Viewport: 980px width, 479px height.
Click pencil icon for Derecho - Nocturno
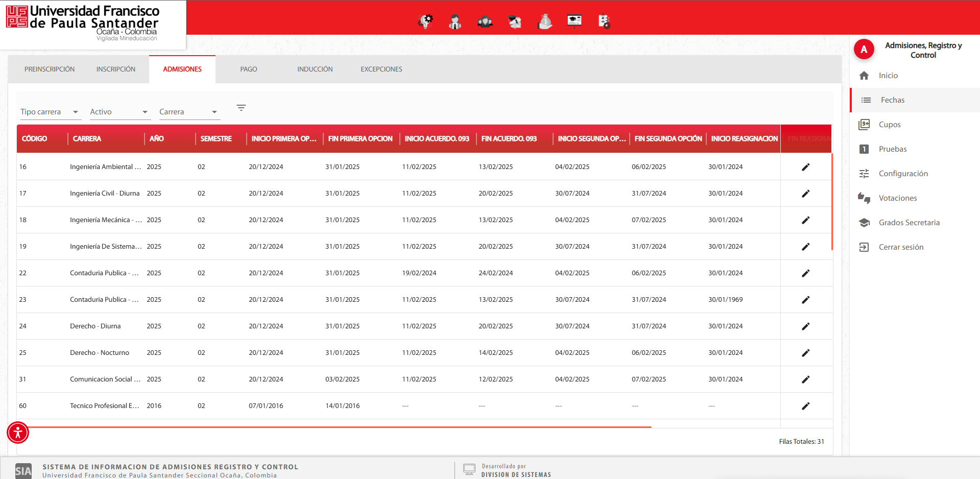pos(805,353)
